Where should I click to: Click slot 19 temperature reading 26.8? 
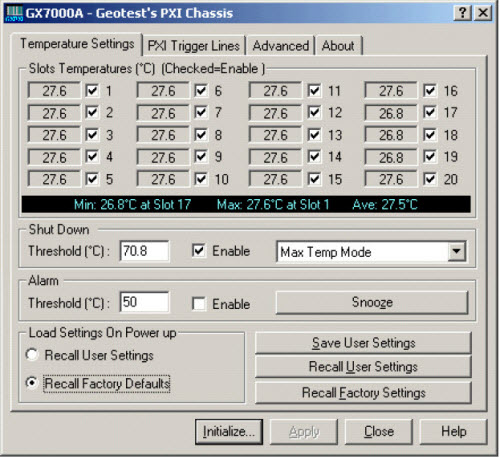coord(391,157)
